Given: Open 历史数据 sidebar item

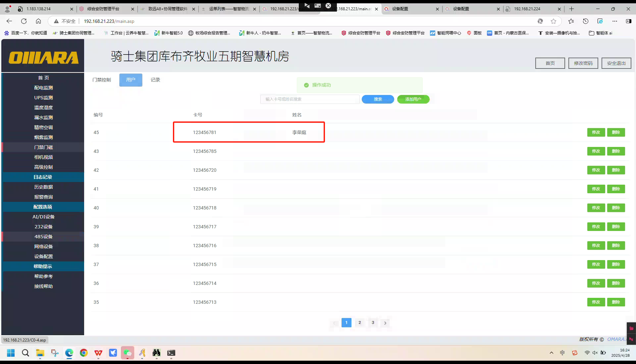Looking at the screenshot, I should click(x=43, y=187).
